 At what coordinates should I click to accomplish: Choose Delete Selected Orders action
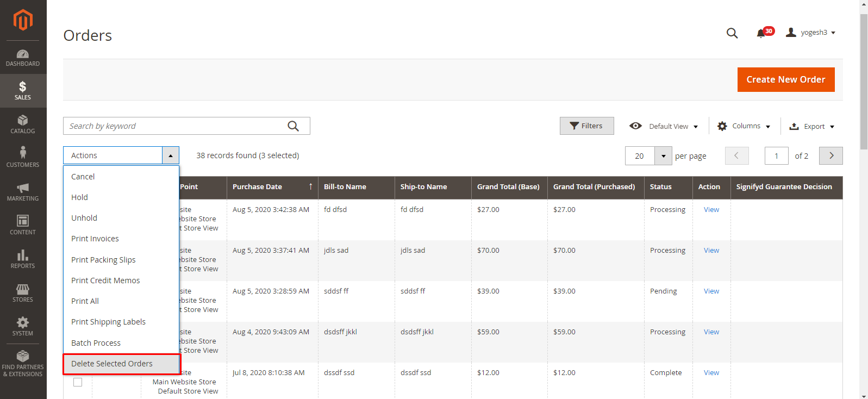point(121,364)
